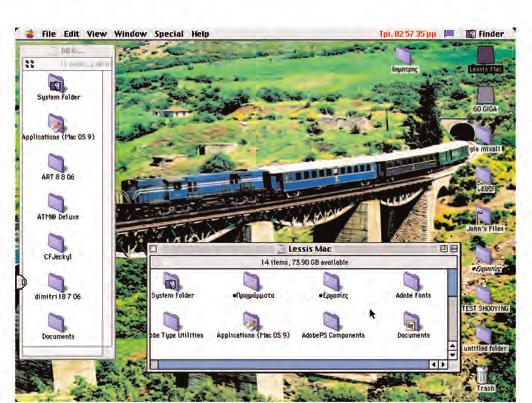Screen dimensions: 532x403
Task: Click the scroll up arrow in Lessis Mac
Action: click(453, 346)
